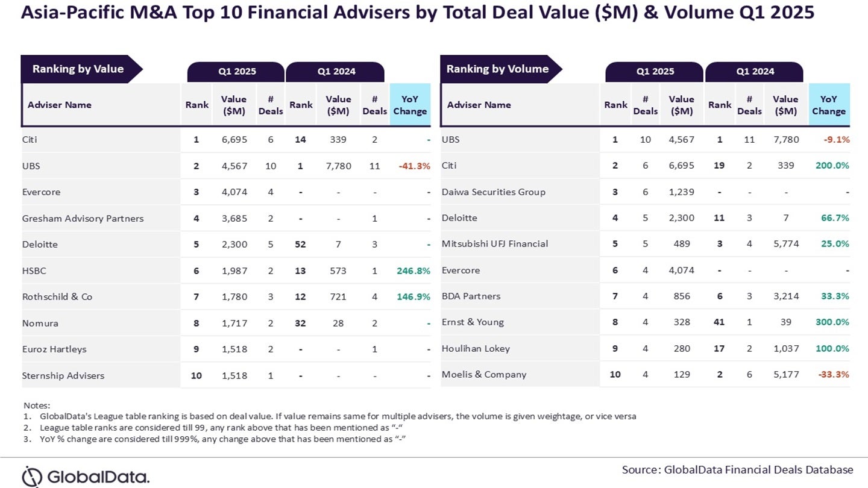Click HSBC's 246.8% YoY change value

tap(414, 271)
